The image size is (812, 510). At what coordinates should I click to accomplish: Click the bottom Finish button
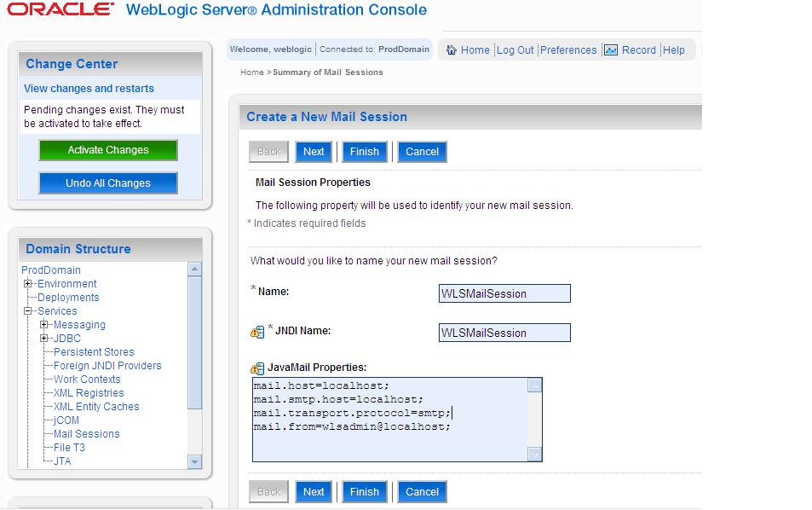point(364,492)
